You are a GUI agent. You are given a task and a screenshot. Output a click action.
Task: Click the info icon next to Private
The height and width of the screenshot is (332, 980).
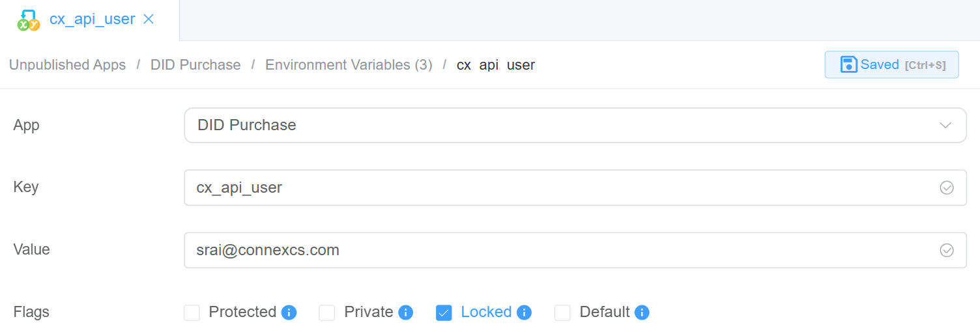click(x=405, y=312)
